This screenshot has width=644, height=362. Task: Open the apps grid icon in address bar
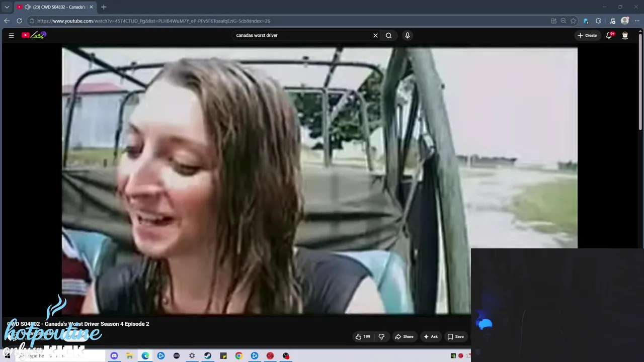tap(554, 21)
